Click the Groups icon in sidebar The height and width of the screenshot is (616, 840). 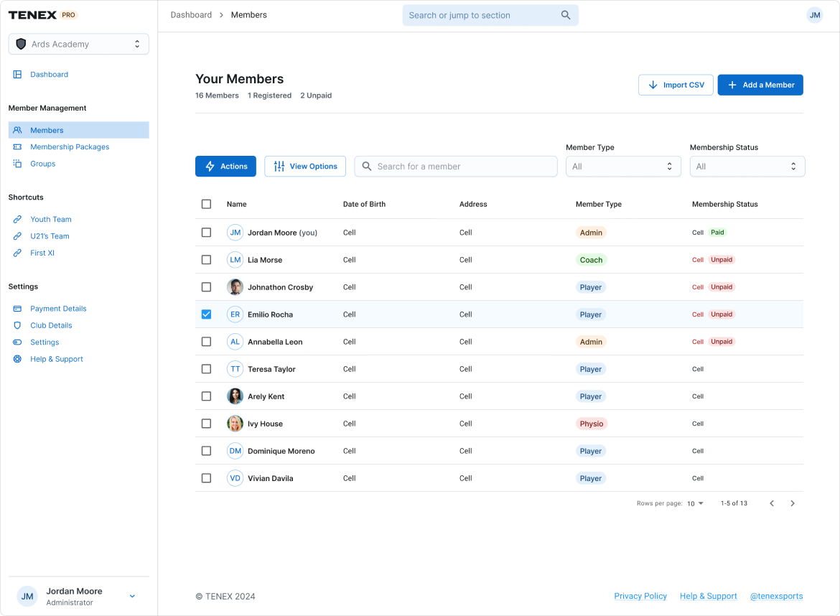(18, 164)
